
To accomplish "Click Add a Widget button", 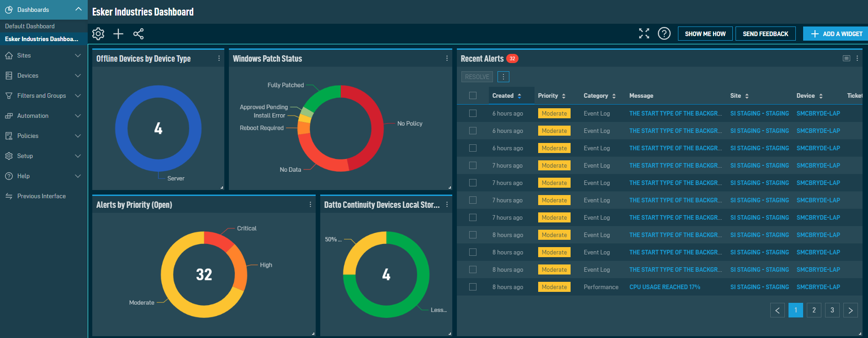I will coord(836,34).
